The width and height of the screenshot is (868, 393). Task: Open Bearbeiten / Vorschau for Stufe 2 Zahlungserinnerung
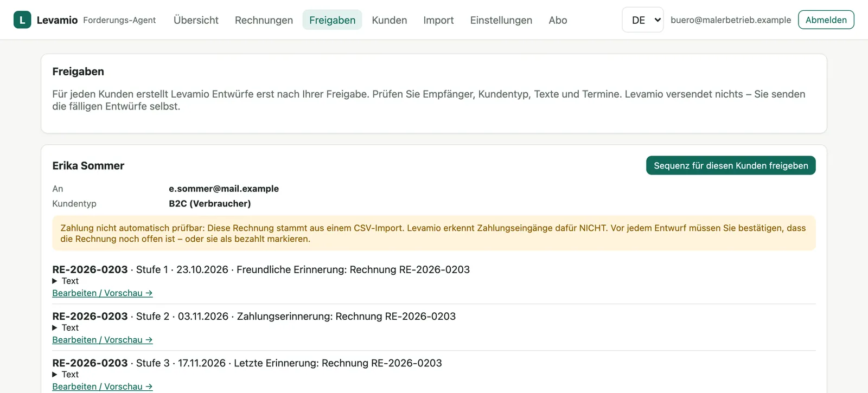point(103,340)
